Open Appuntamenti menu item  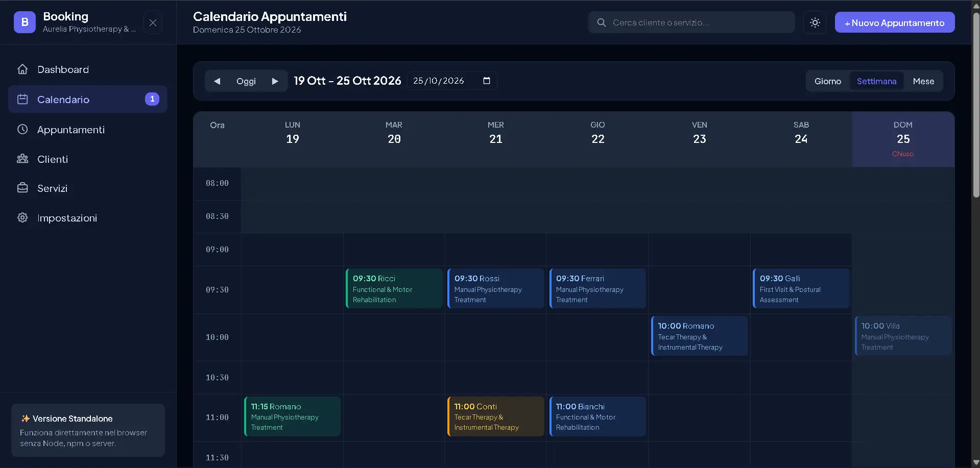click(88, 130)
